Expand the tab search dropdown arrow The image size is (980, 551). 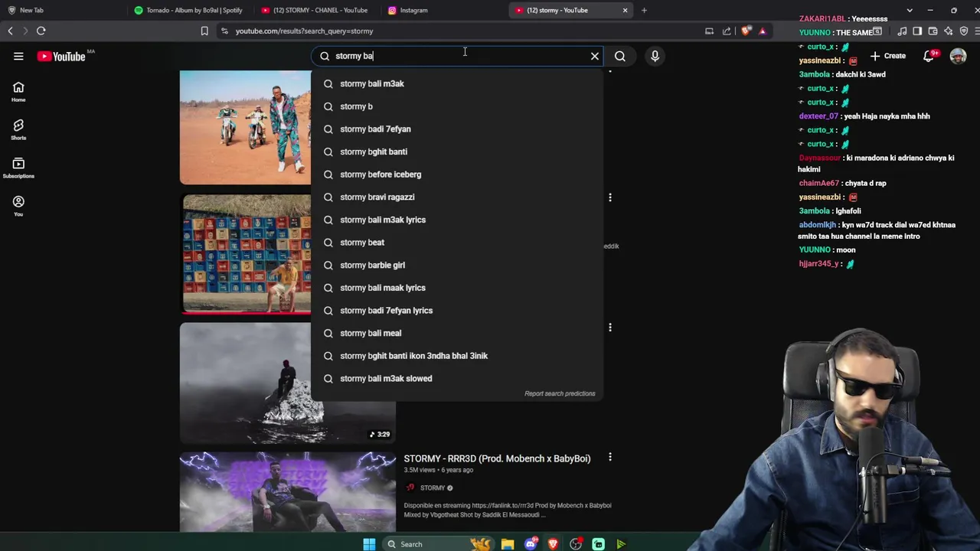[910, 10]
